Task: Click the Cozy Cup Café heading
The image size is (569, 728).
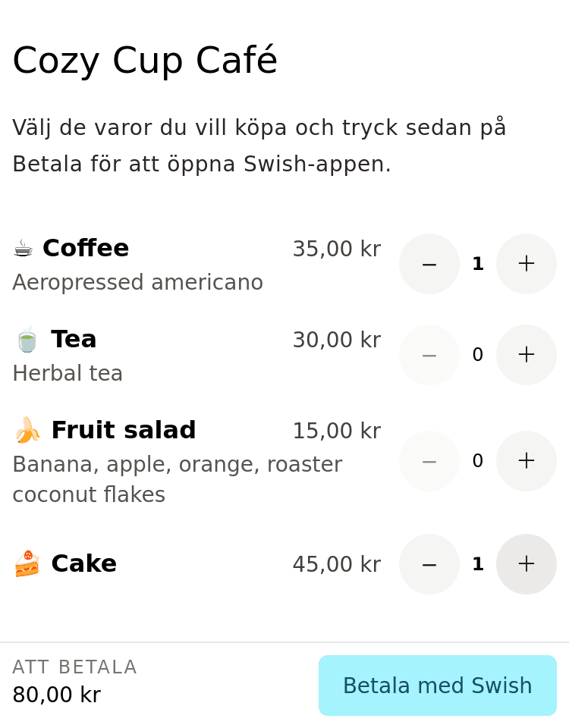Action: [145, 61]
